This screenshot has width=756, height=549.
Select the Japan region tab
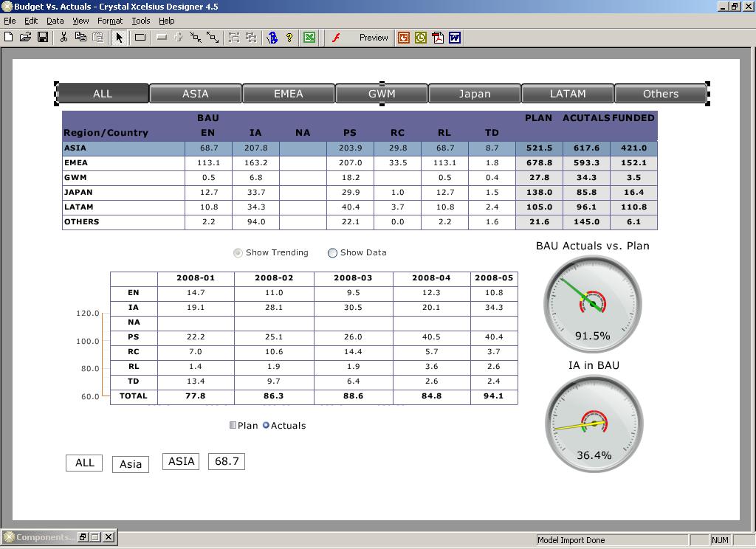[475, 94]
